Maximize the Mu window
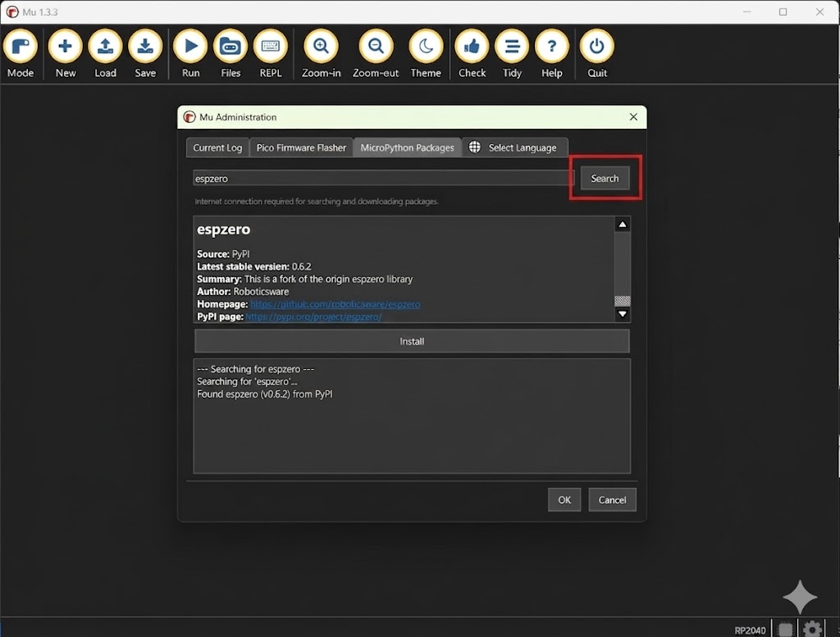The width and height of the screenshot is (840, 637). [783, 11]
